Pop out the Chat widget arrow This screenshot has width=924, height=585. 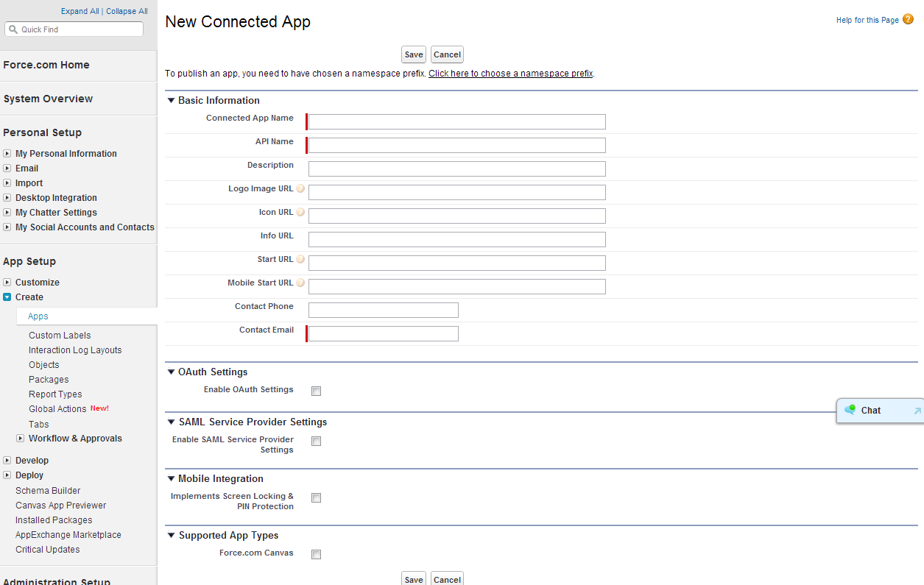click(x=917, y=411)
